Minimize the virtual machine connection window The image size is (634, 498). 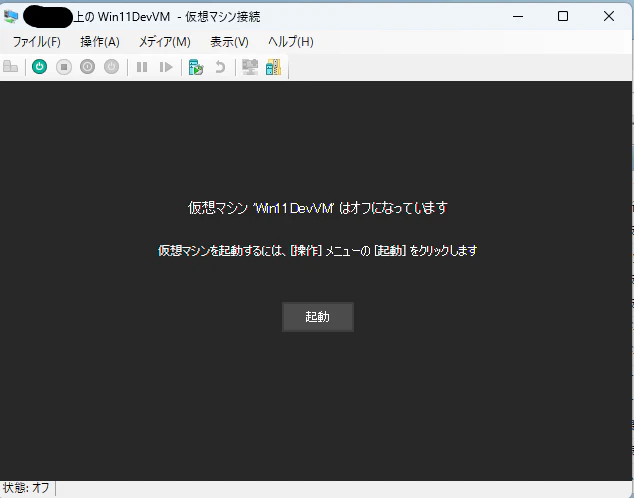pyautogui.click(x=518, y=16)
